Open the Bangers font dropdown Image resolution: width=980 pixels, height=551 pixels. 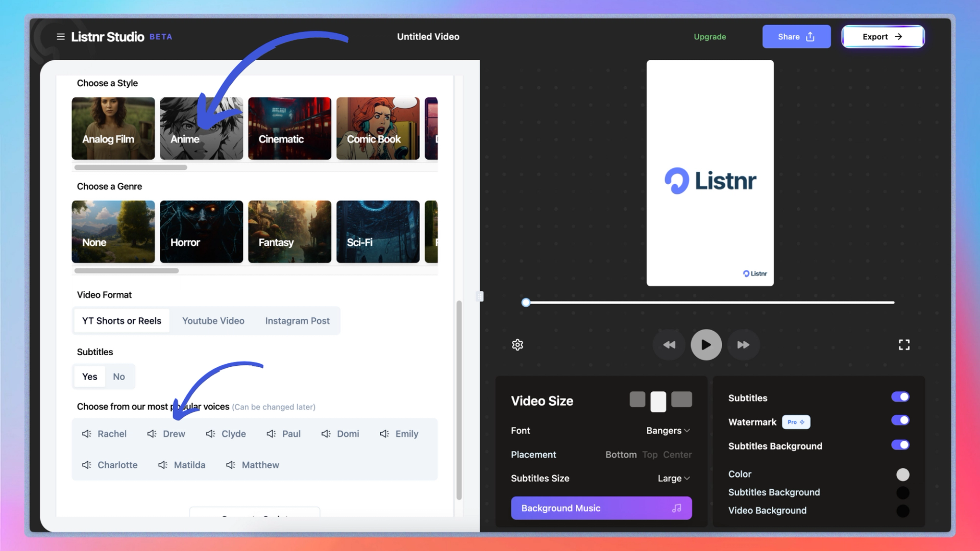[668, 431]
